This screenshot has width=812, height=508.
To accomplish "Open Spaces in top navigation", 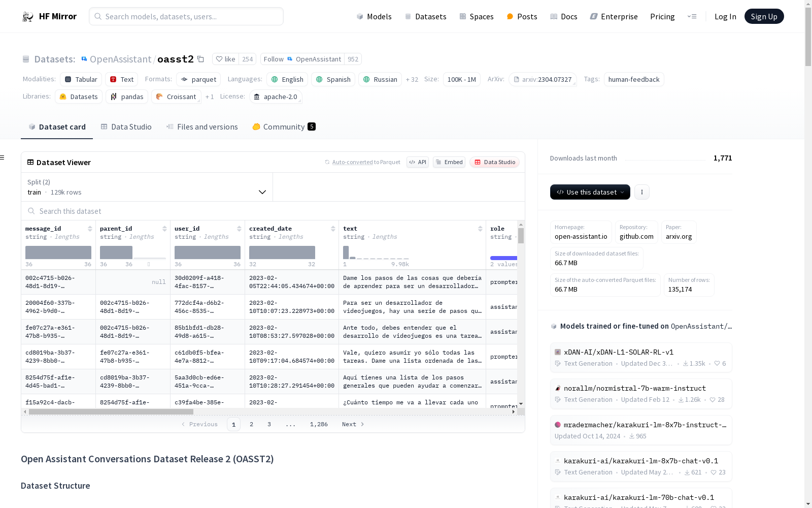I will pos(476,16).
